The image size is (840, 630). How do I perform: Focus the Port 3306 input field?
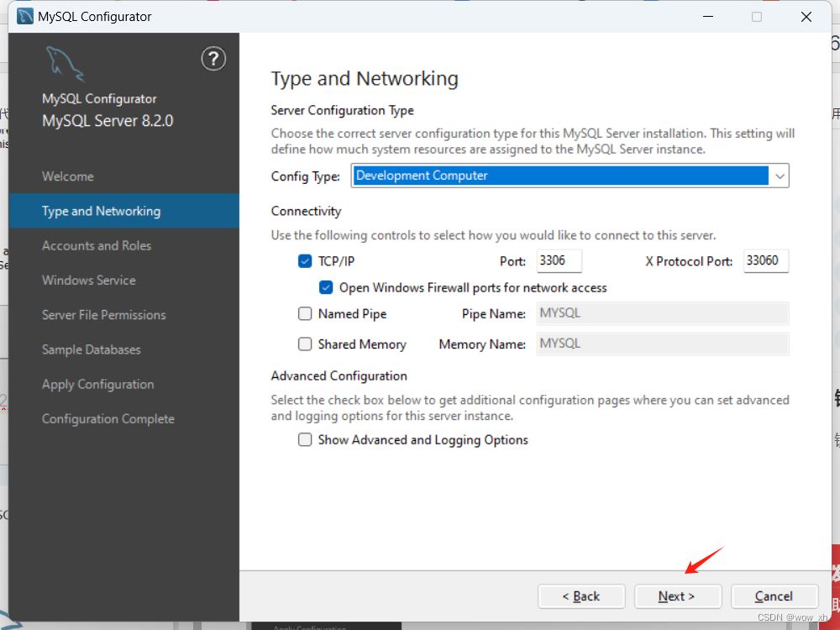pyautogui.click(x=559, y=261)
